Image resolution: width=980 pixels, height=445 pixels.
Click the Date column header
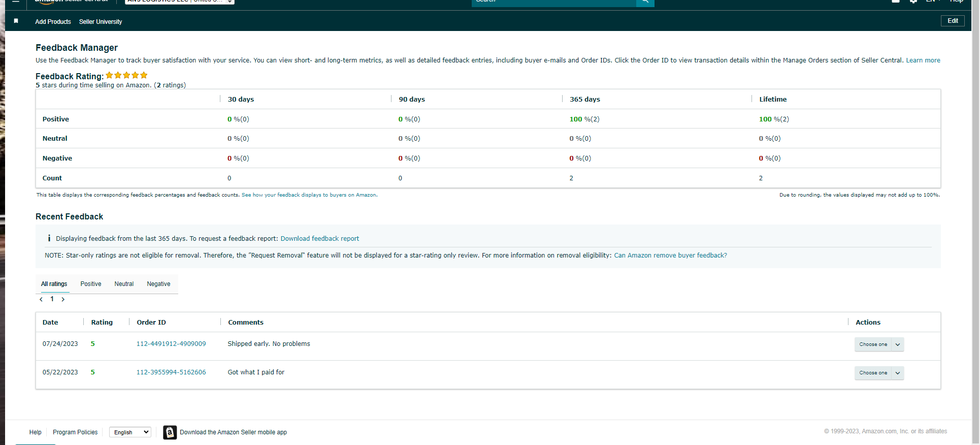point(50,323)
